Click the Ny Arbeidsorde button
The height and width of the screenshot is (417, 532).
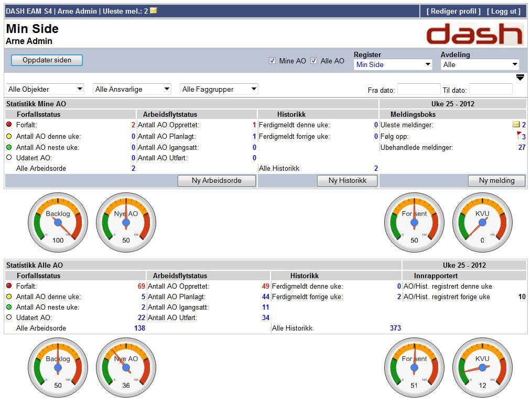click(x=216, y=180)
